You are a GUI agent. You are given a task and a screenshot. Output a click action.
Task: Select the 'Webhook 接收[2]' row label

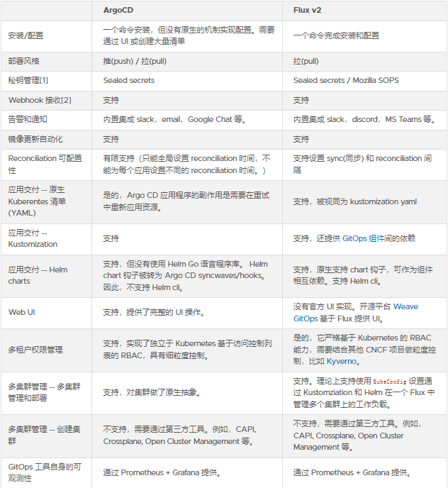40,100
